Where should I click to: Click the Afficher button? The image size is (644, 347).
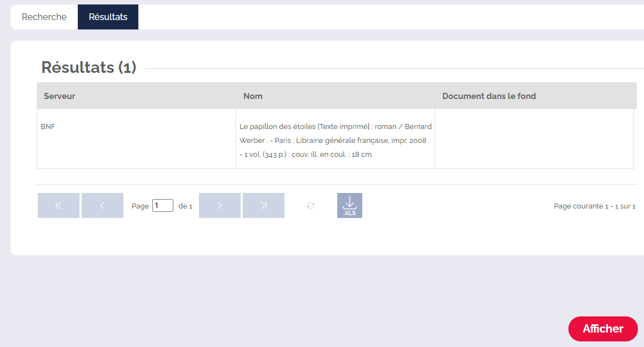[603, 329]
